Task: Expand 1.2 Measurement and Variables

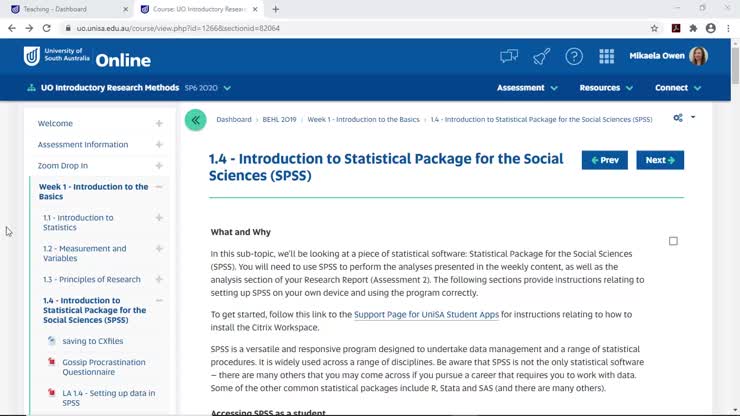Action: click(159, 248)
